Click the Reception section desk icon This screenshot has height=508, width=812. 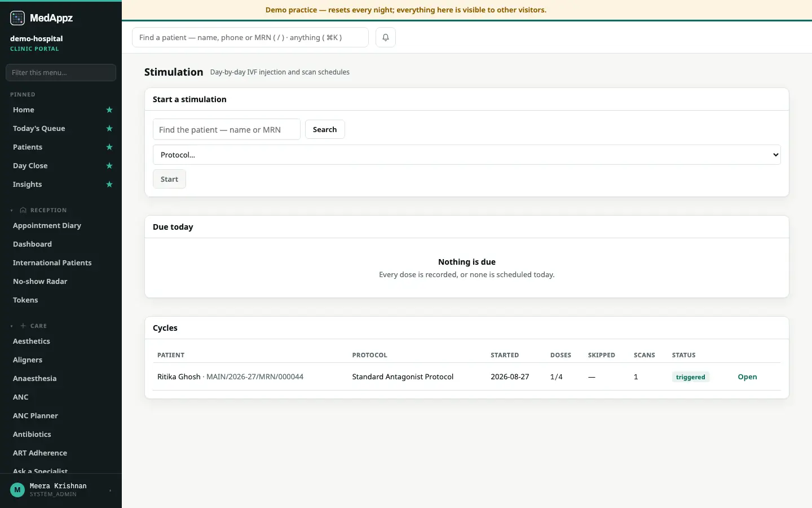tap(23, 211)
